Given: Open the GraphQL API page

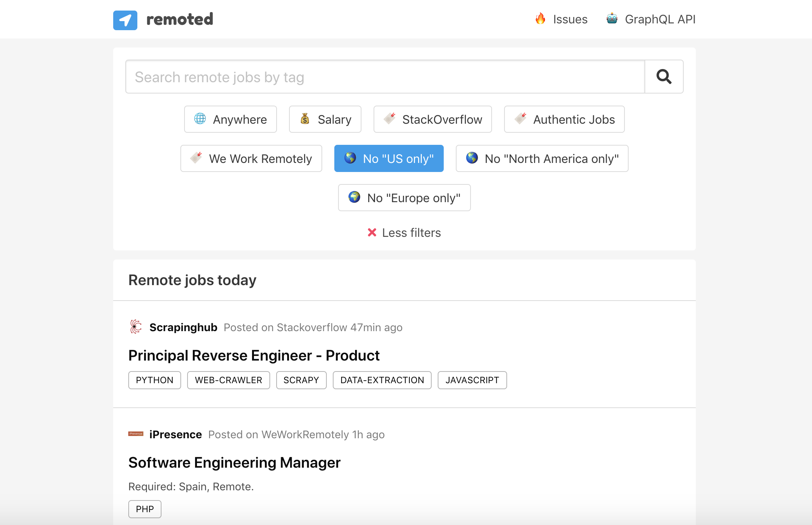Looking at the screenshot, I should 660,19.
